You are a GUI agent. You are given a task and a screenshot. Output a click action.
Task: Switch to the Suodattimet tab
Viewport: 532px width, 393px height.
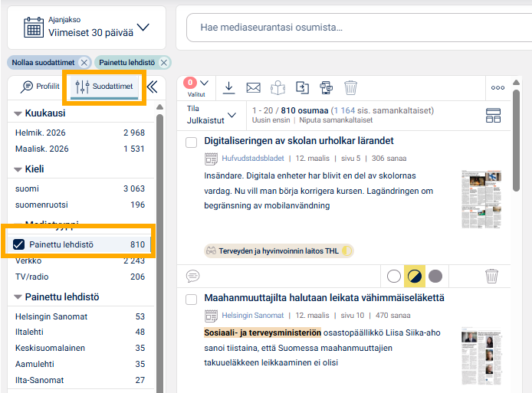104,87
